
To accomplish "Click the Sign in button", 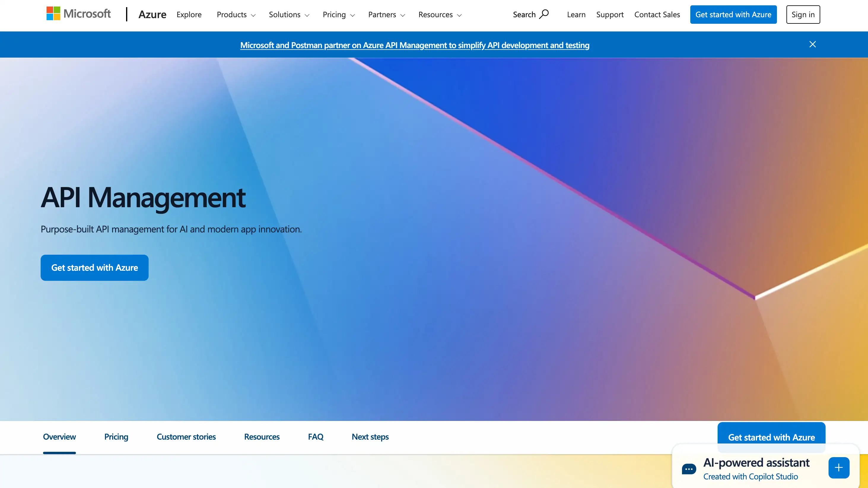I will (x=803, y=15).
